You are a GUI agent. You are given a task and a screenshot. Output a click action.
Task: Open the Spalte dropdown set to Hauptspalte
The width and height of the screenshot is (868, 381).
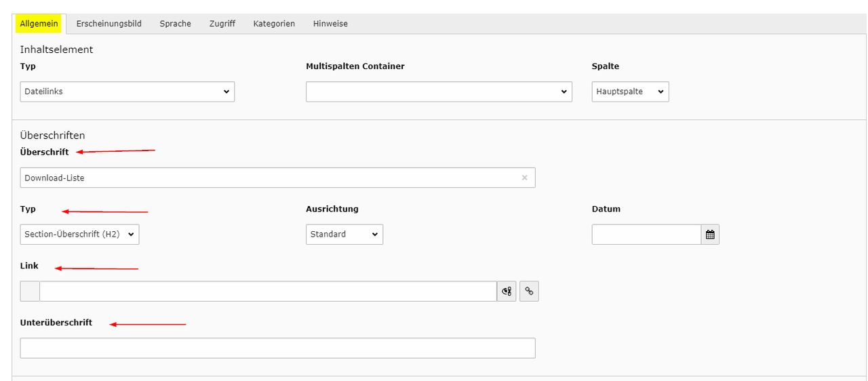coord(630,92)
